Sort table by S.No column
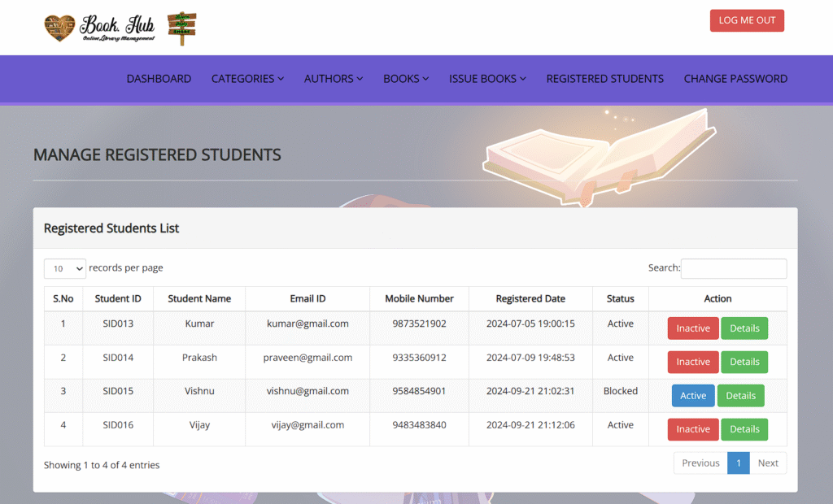This screenshot has height=504, width=833. 63,299
